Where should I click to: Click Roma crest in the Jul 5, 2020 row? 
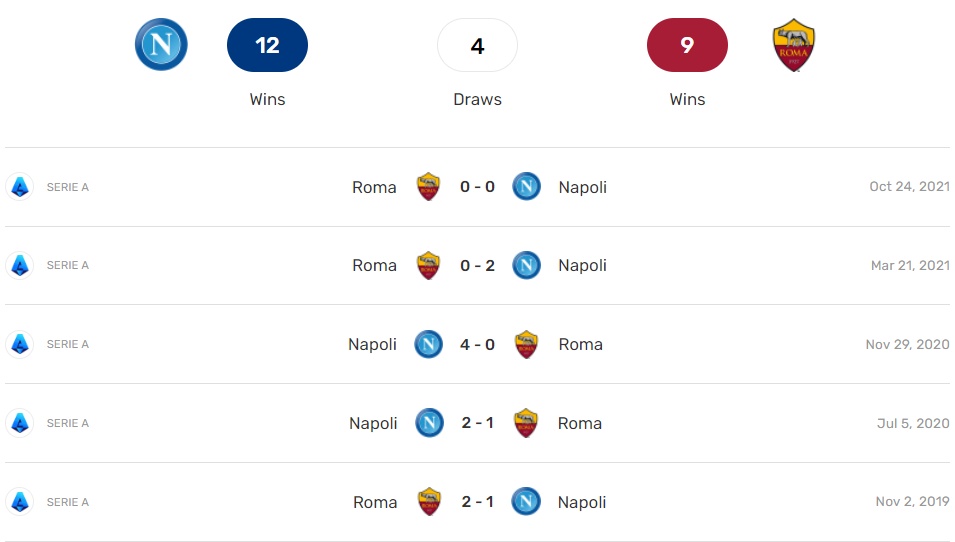526,423
